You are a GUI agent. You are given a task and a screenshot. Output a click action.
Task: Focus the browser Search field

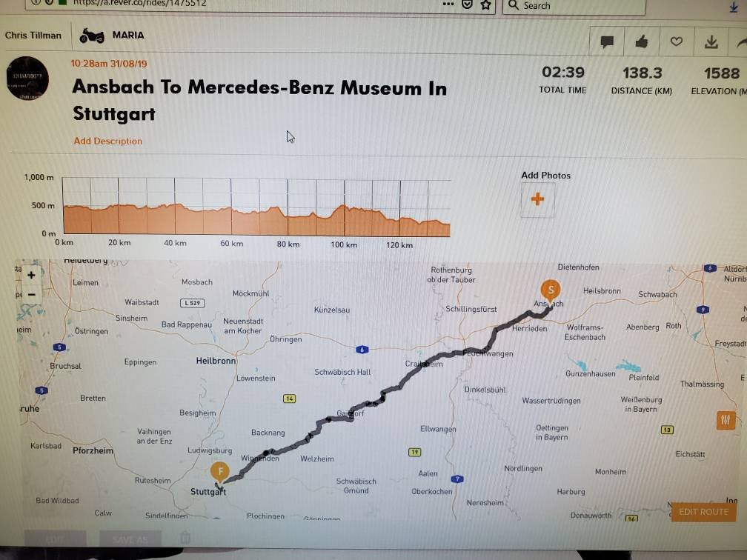(574, 6)
